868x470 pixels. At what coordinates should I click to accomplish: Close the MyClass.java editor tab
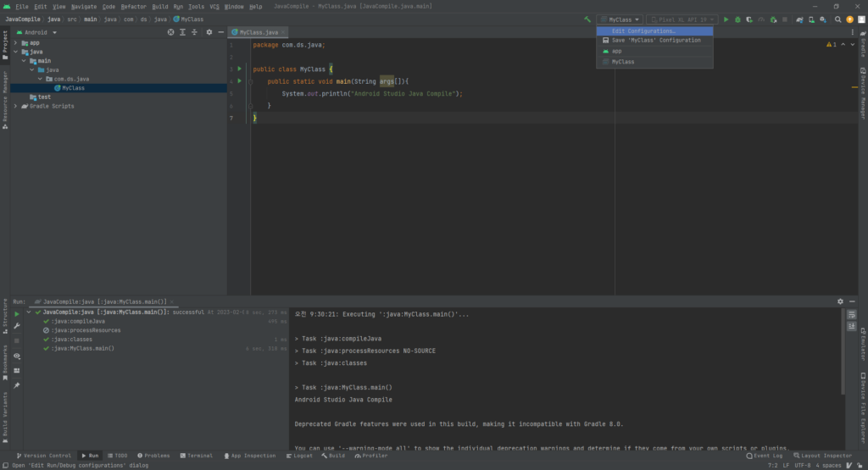click(283, 32)
